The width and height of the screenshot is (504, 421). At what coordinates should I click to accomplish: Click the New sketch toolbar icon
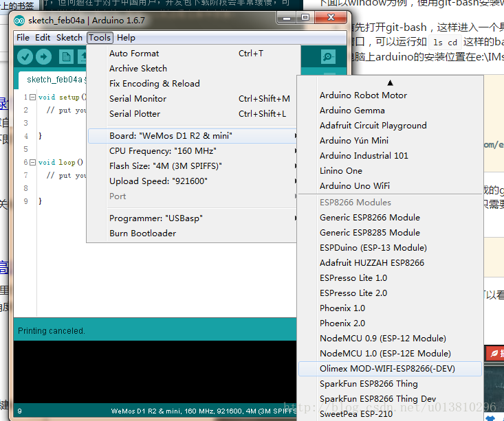tap(66, 57)
